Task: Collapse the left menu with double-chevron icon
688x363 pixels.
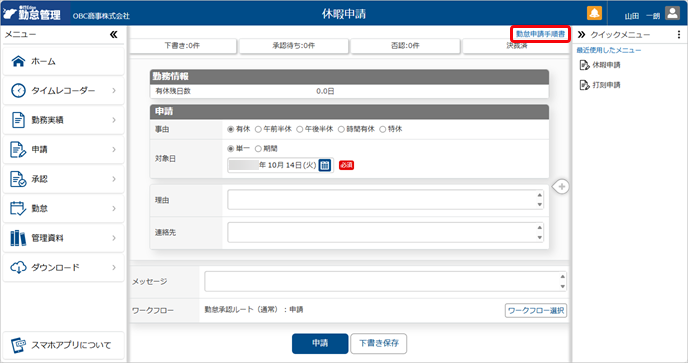Action: (x=114, y=34)
